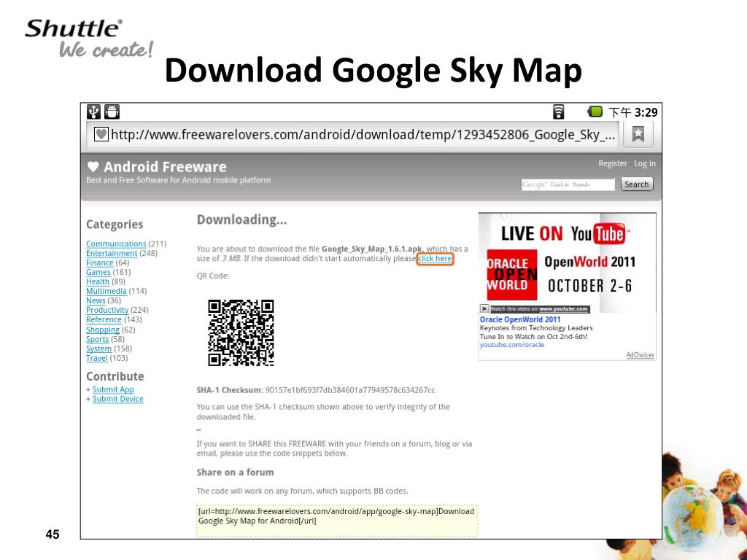The height and width of the screenshot is (560, 747).
Task: Open the Oracle OpenWorld 2011 ad title link
Action: pyautogui.click(x=520, y=319)
